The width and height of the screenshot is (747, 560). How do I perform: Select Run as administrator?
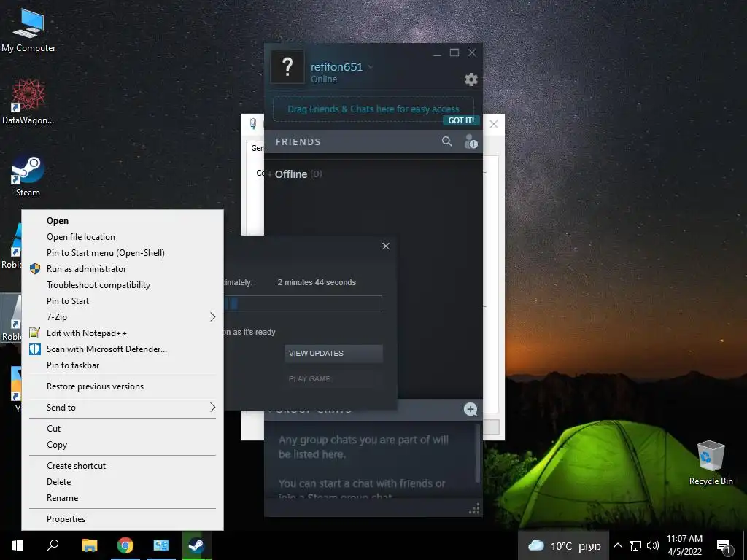coord(123,269)
